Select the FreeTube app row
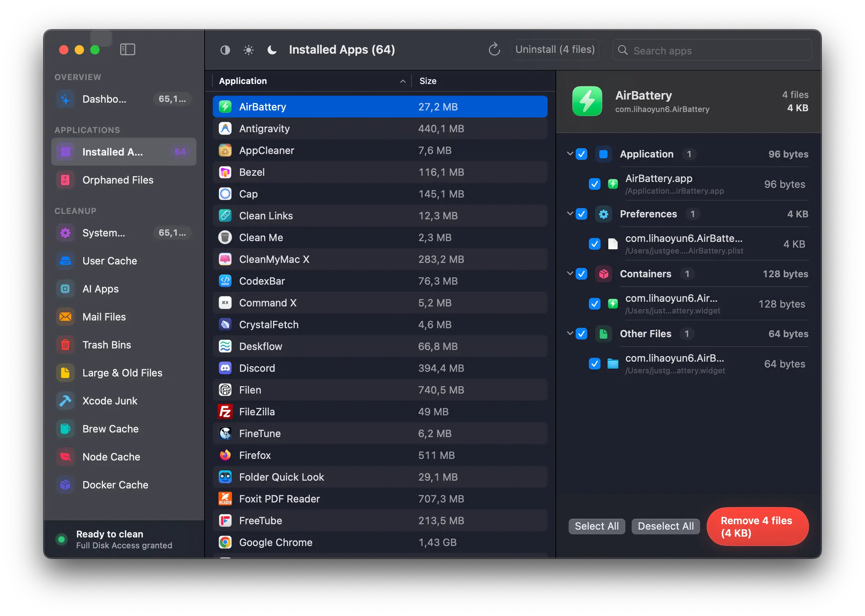865x616 pixels. (380, 520)
